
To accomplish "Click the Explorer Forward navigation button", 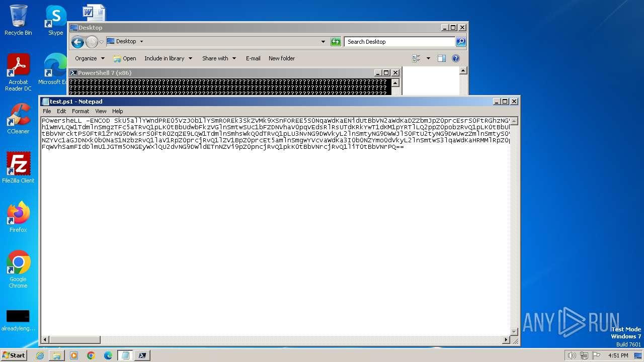I will [92, 42].
